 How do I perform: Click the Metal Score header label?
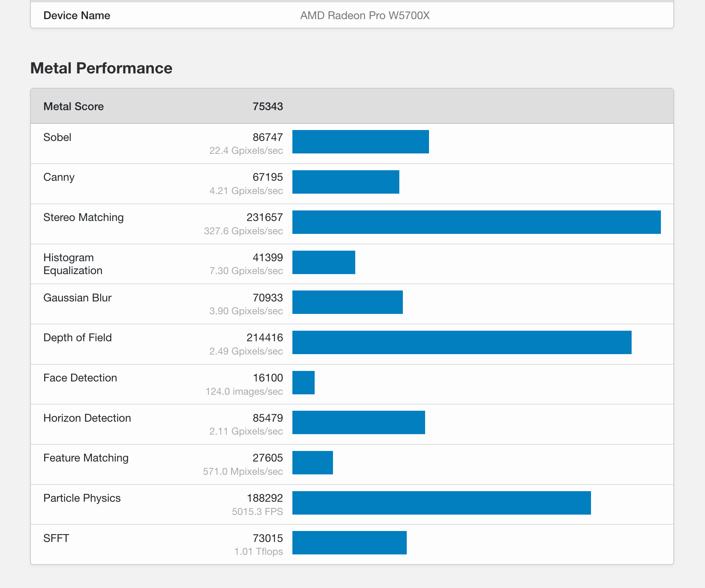point(73,106)
